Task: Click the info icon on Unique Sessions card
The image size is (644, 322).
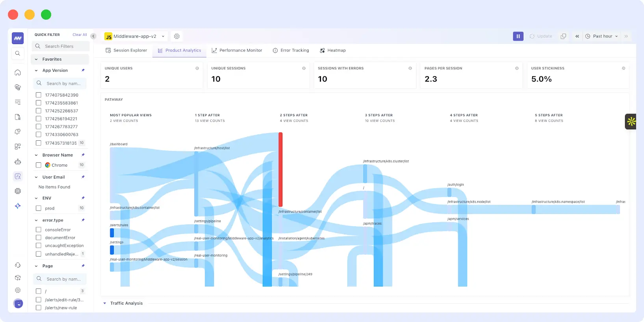Action: pos(304,68)
